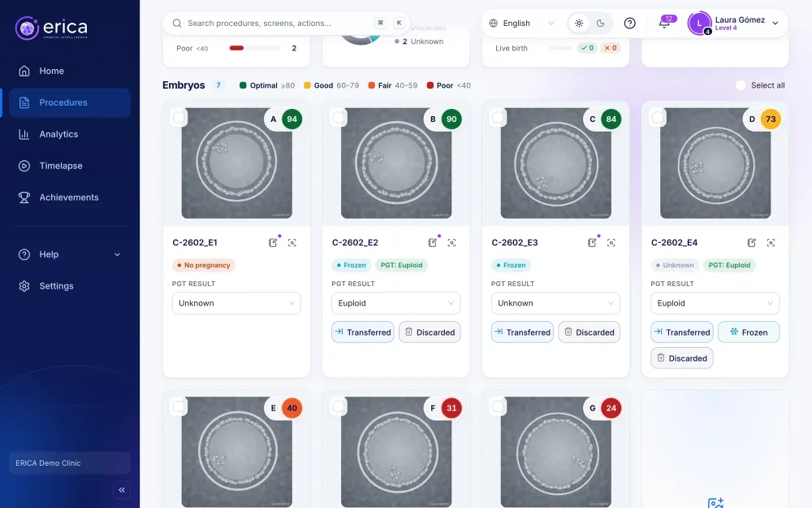Click the Good yellow legend swatch

307,85
